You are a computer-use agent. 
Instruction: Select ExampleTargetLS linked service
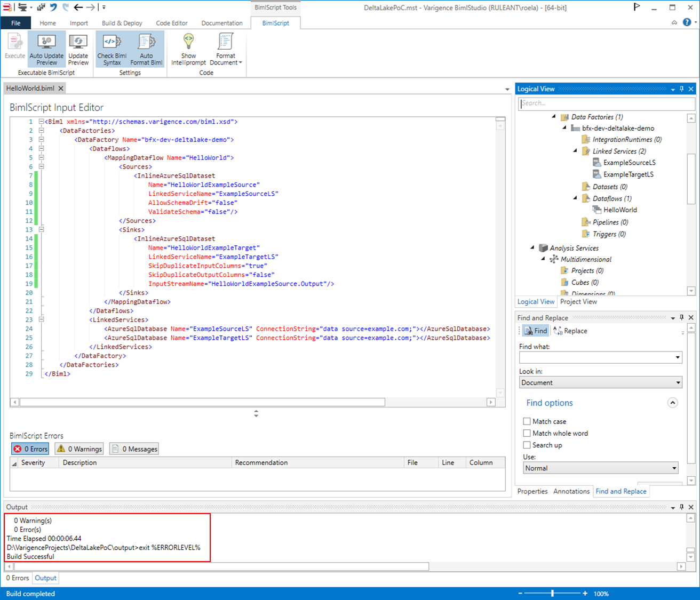(x=628, y=174)
